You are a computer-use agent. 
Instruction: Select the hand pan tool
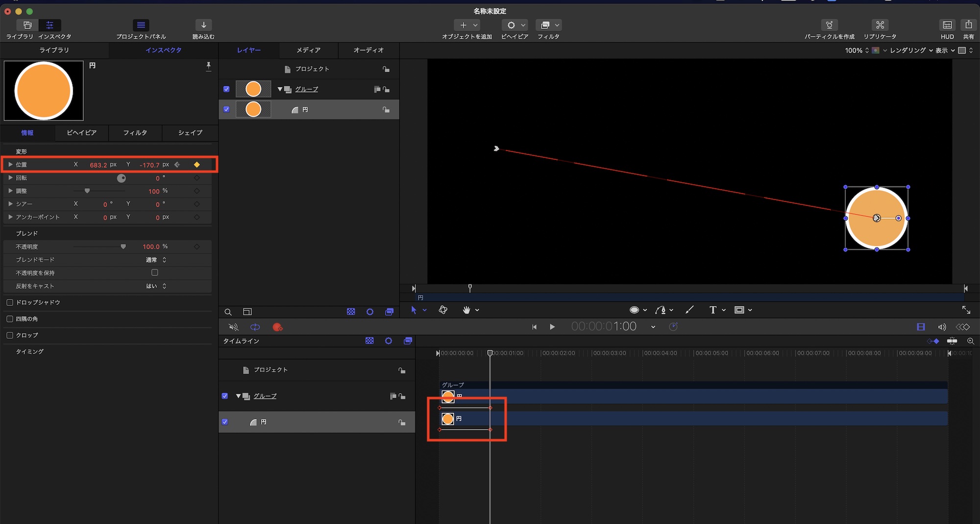[x=466, y=310]
